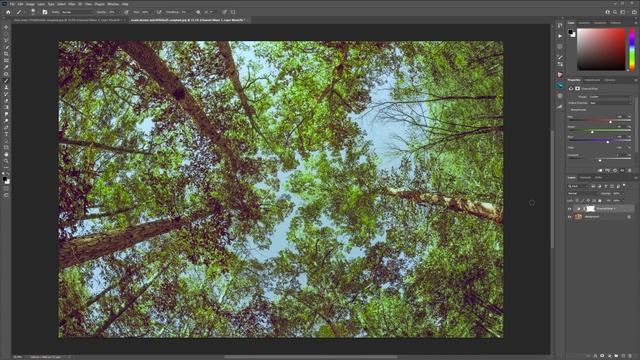
Task: Hide the Background layer
Action: pyautogui.click(x=570, y=217)
